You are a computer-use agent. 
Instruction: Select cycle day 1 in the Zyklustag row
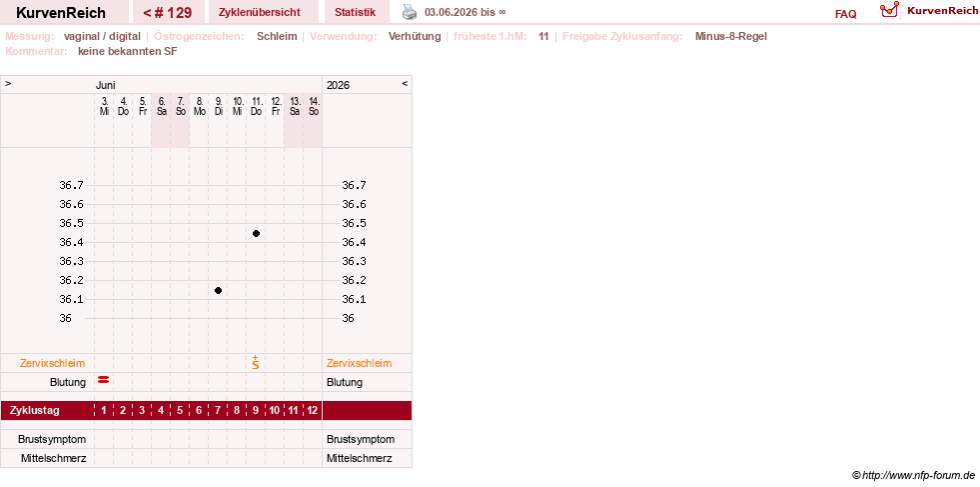(104, 411)
